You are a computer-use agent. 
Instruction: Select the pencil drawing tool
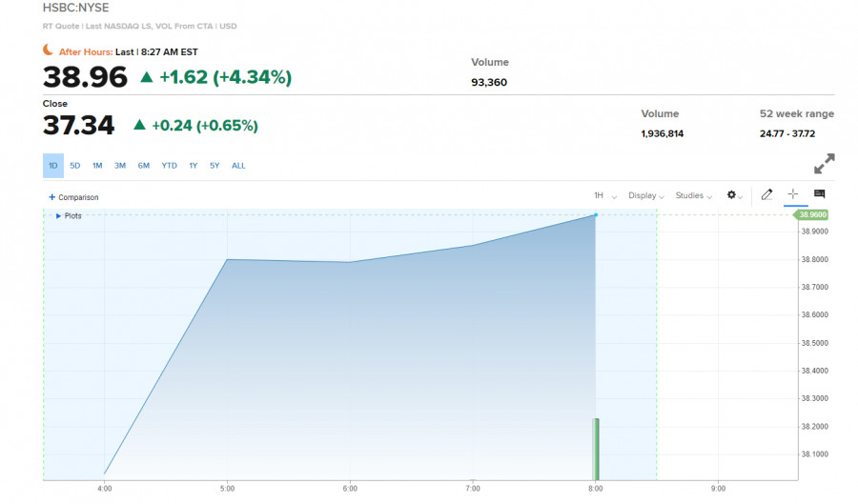pyautogui.click(x=766, y=195)
